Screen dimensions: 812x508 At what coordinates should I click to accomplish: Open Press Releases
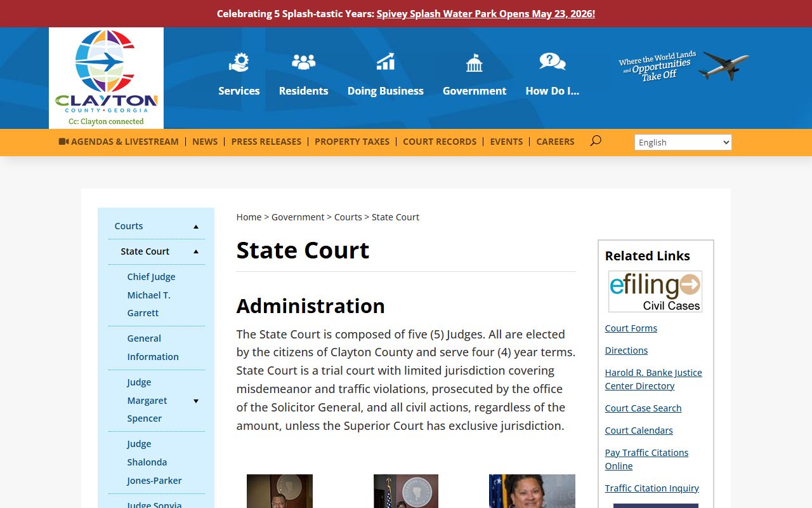266,142
